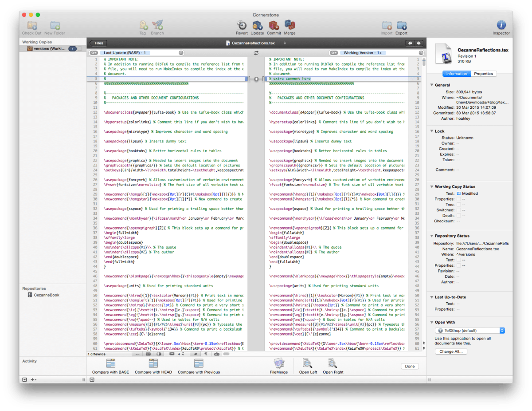Click the Files tab above the editor

[x=98, y=43]
